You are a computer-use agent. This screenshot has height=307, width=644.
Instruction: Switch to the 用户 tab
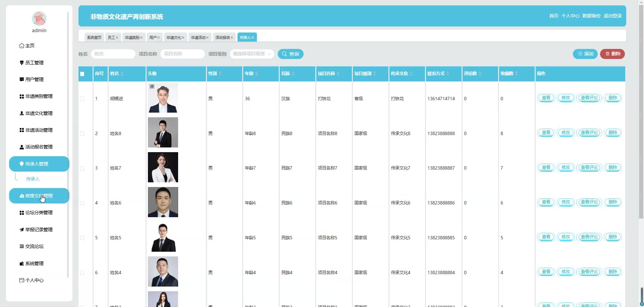coord(153,38)
